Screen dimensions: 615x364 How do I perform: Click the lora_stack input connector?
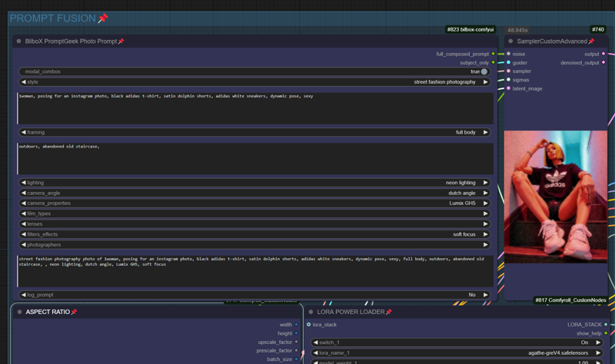[x=309, y=325]
